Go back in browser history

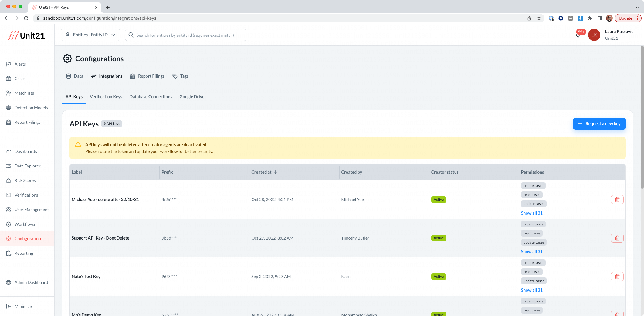[x=7, y=18]
